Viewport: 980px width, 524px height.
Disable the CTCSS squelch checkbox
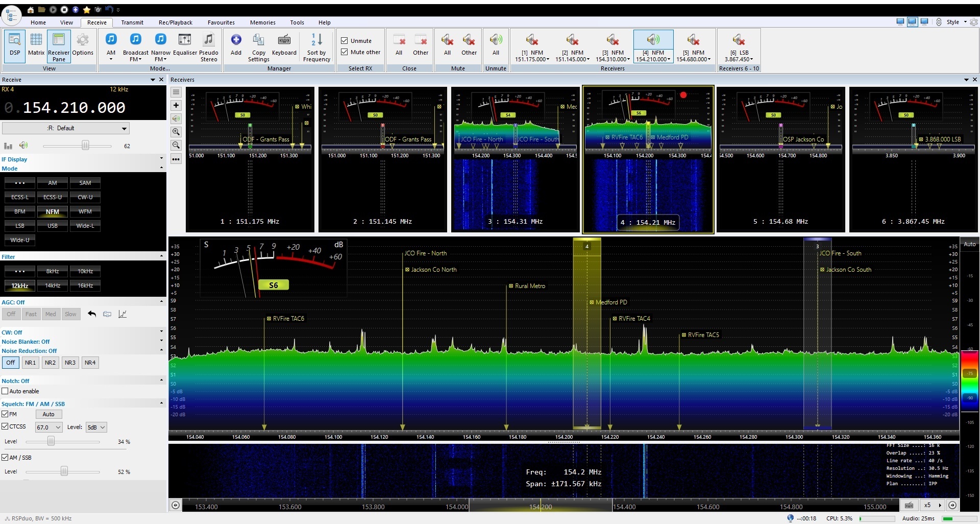(5, 426)
